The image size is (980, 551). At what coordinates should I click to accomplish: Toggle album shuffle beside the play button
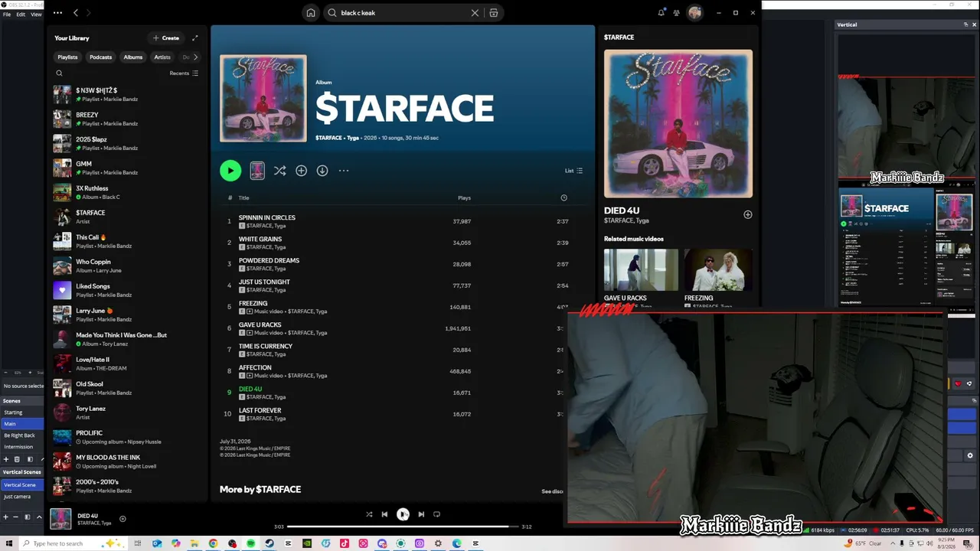[279, 171]
